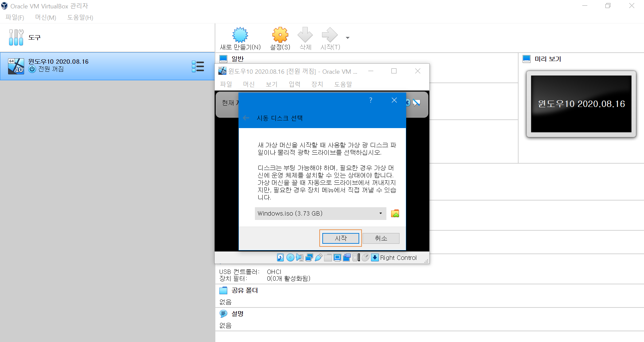Image resolution: width=644 pixels, height=342 pixels.
Task: Click the VM window title bar icon
Action: (x=222, y=71)
